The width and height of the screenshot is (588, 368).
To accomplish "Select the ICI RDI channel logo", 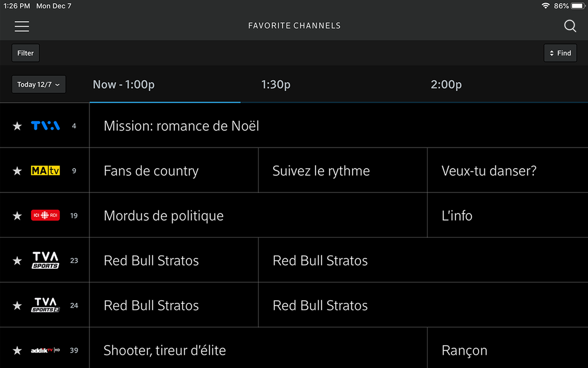I will tap(45, 215).
